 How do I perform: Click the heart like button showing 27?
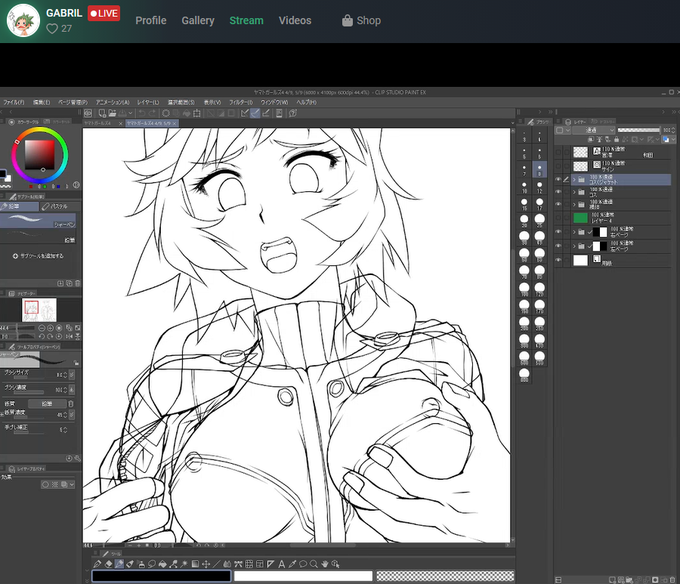pos(59,29)
